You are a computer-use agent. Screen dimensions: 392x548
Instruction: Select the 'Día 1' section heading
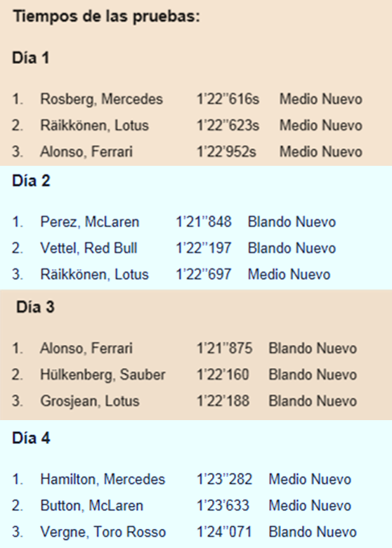click(x=31, y=58)
